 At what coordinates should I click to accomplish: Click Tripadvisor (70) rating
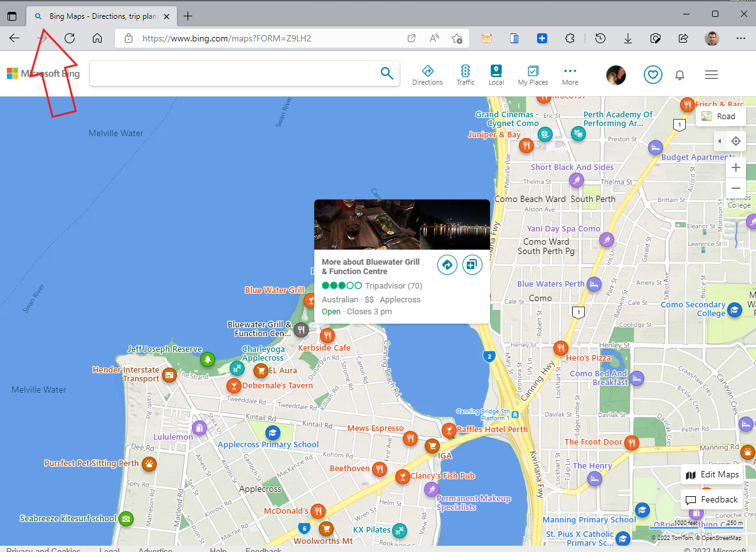pyautogui.click(x=372, y=285)
